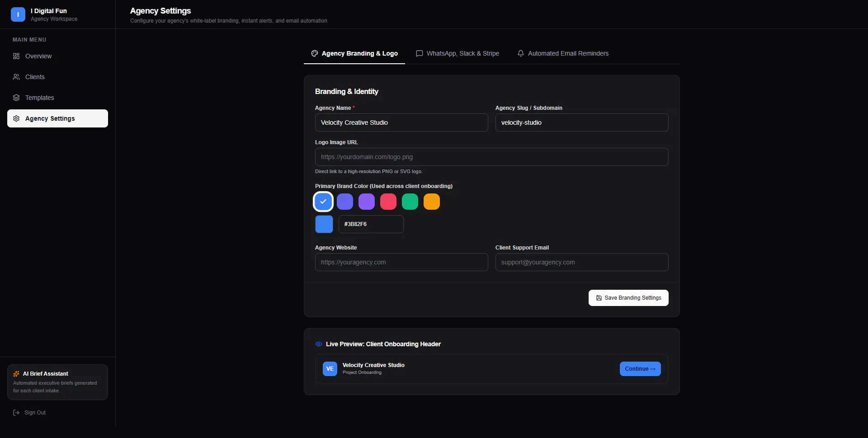Click the Agency Slug / Subdomain field

582,122
